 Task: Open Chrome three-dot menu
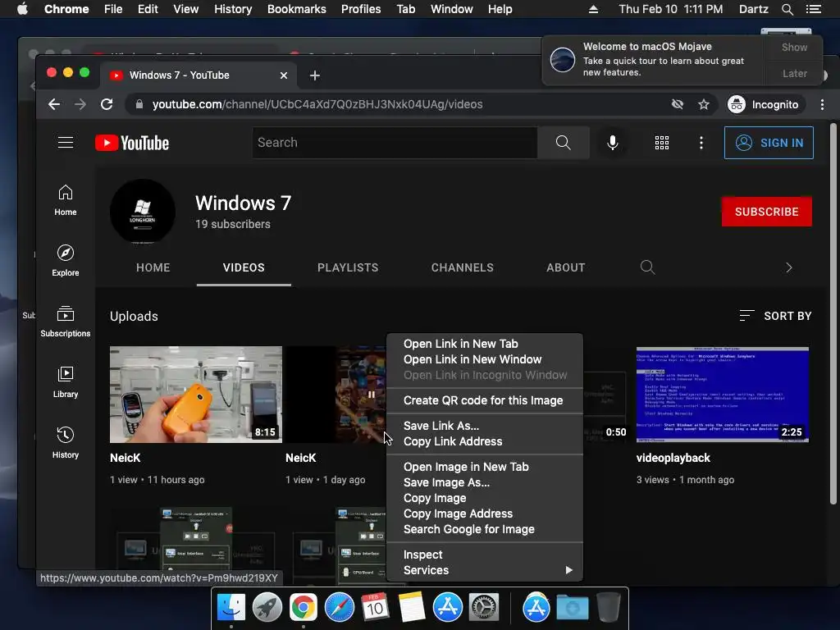point(822,104)
